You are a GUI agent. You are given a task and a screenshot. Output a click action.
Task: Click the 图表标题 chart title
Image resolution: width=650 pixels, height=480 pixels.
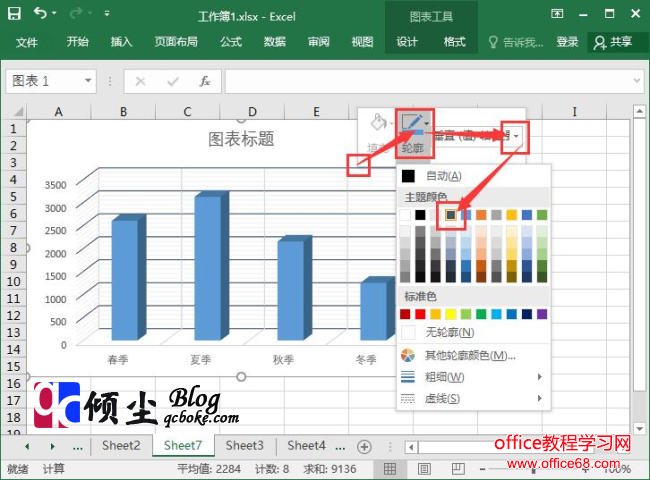point(241,139)
